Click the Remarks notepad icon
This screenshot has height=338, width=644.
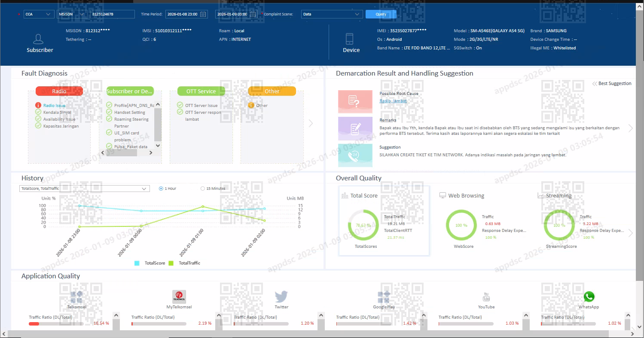(355, 128)
